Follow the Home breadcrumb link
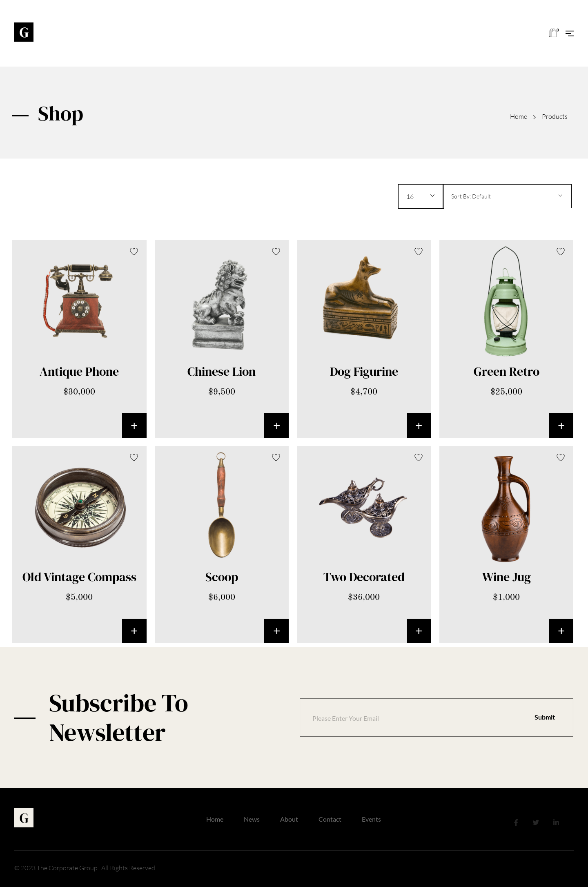 click(518, 117)
